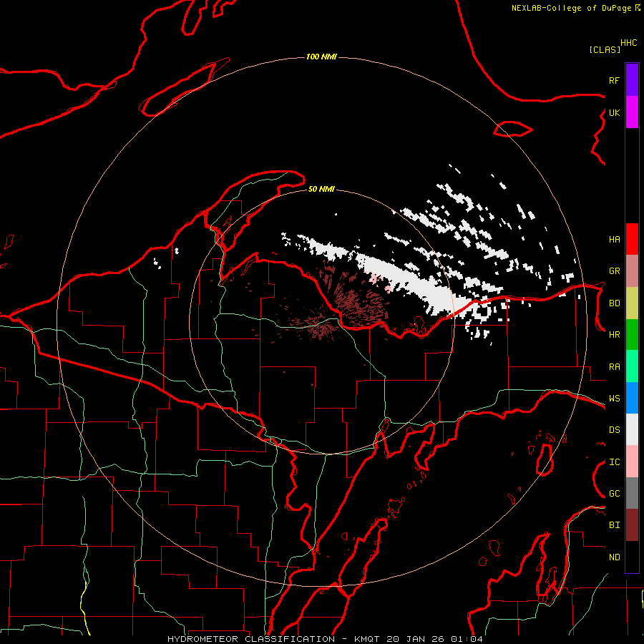Click the Hydrometeor Classification KMQT timestamp caption

[325, 639]
